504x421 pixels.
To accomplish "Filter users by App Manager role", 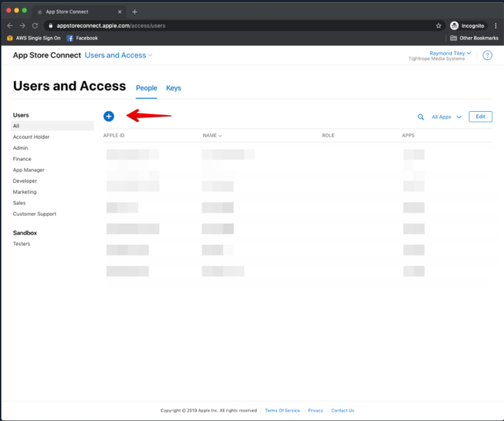I will pyautogui.click(x=28, y=170).
